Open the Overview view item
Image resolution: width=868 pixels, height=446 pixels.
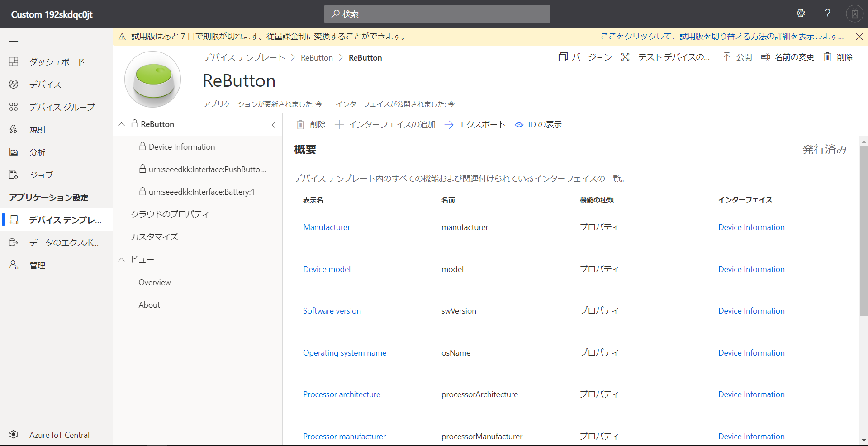click(154, 282)
